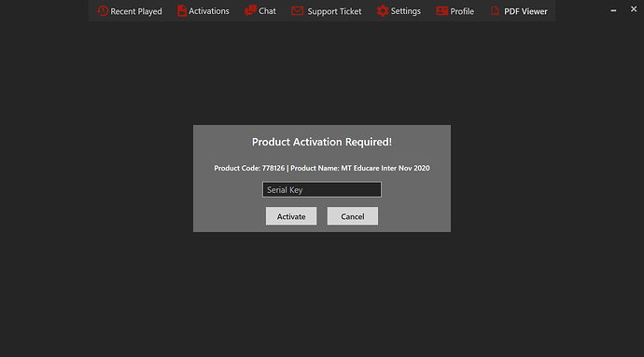The height and width of the screenshot is (357, 644).
Task: Click the Support Ticket envelope icon
Action: pyautogui.click(x=298, y=11)
